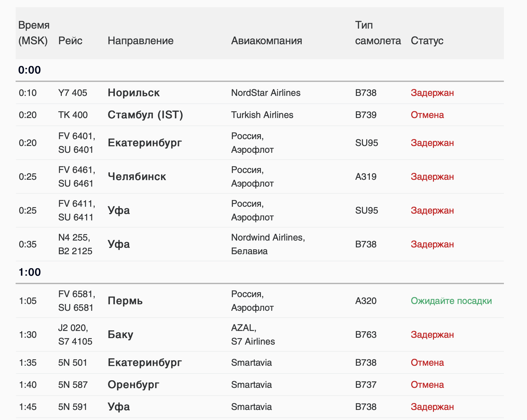Viewport: 527px width, 420px height.
Task: Click the Оренбург destination
Action: tap(133, 385)
